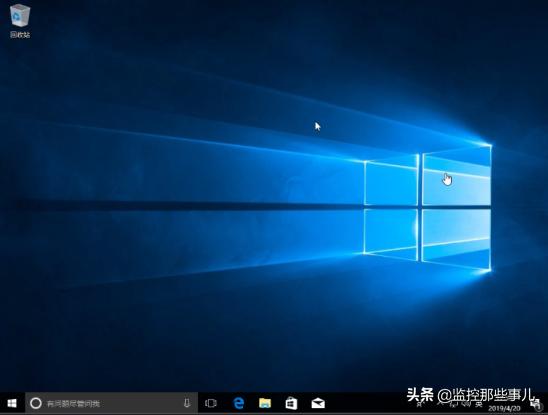The width and height of the screenshot is (548, 415).
Task: Launch Microsoft Edge from the taskbar
Action: click(x=239, y=403)
